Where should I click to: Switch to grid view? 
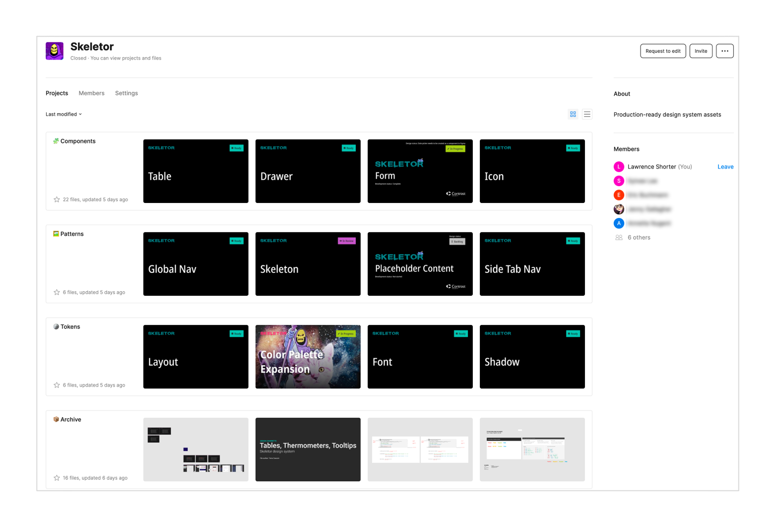coord(573,114)
